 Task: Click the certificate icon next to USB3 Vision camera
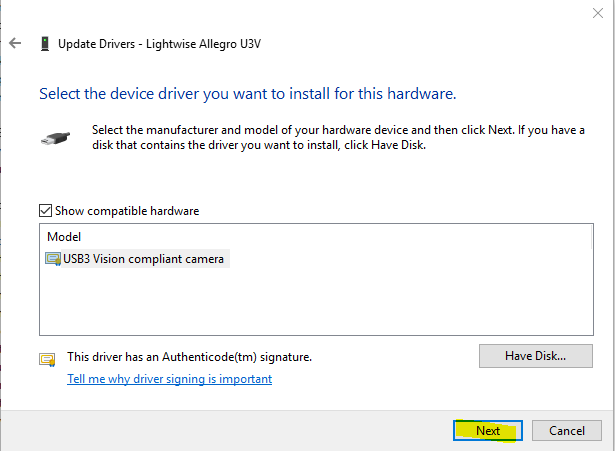click(x=53, y=259)
